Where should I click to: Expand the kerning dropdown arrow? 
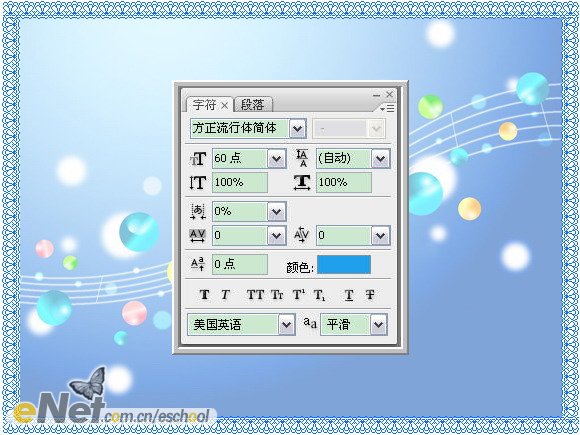click(381, 236)
